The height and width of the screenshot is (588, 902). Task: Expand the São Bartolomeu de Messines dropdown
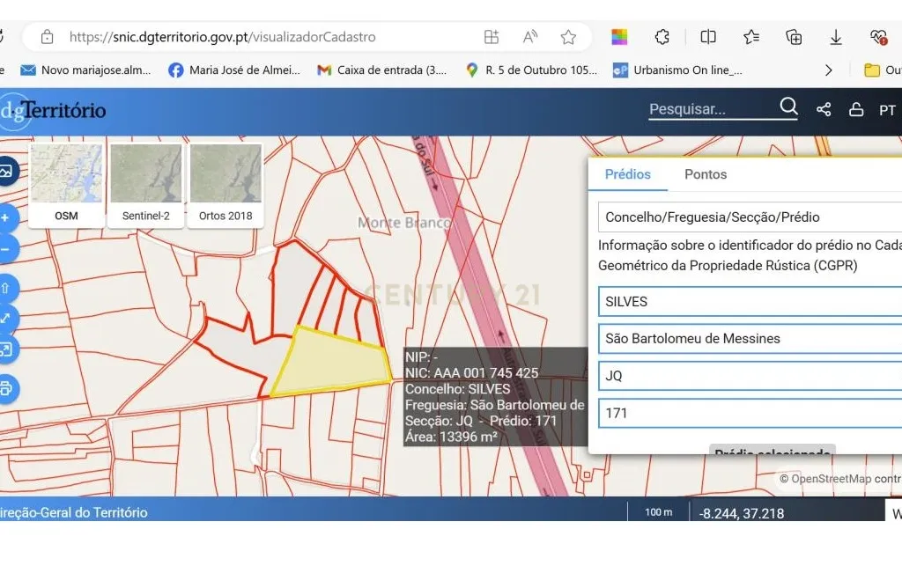point(749,338)
